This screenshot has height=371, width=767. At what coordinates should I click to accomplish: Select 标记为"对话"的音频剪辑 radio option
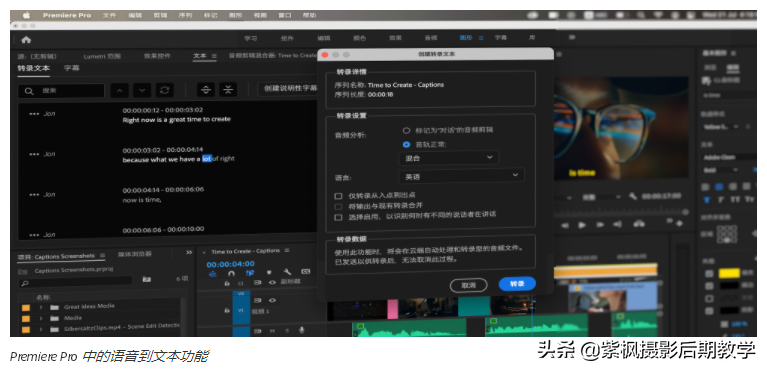(x=406, y=131)
